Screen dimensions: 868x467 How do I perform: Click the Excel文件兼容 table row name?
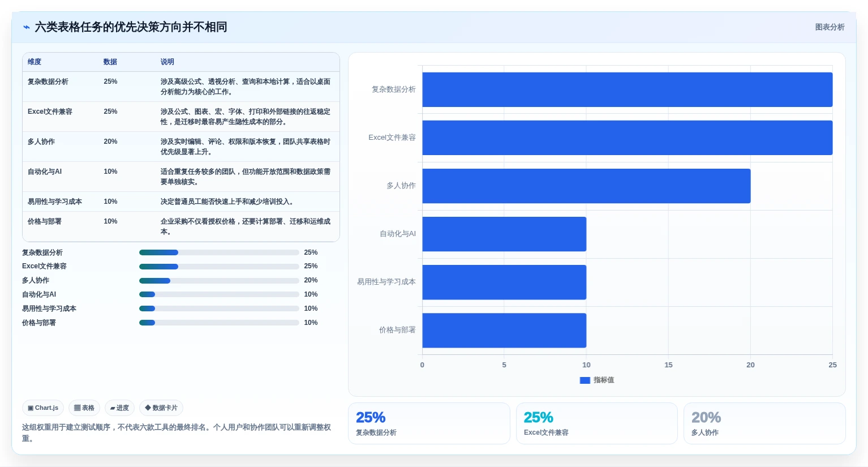pyautogui.click(x=50, y=112)
